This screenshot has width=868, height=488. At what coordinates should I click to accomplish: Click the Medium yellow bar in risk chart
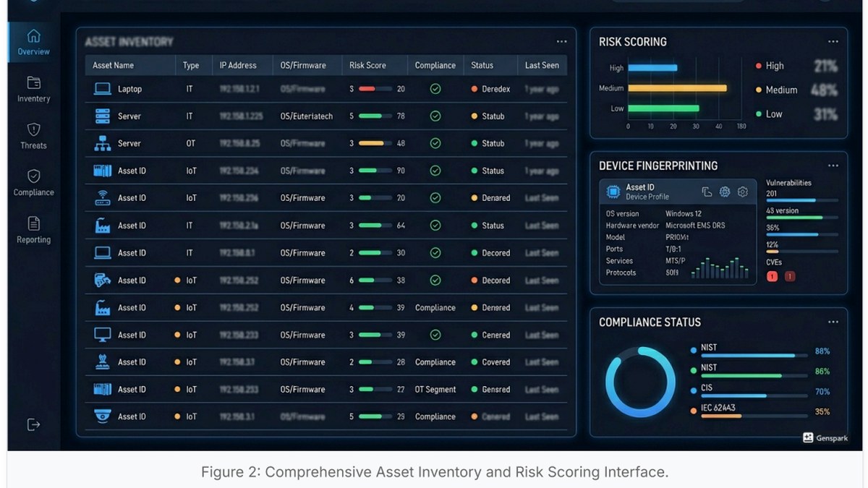677,88
